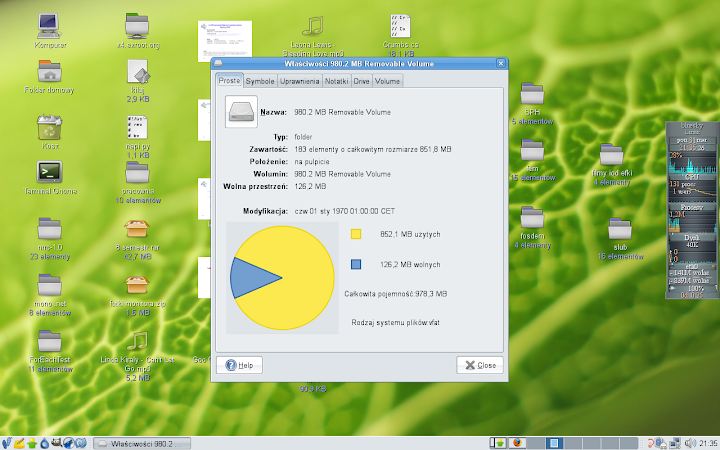Screen dimensions: 720x450
Task: Click the system monitor widget CPU graph
Action: pyautogui.click(x=692, y=163)
